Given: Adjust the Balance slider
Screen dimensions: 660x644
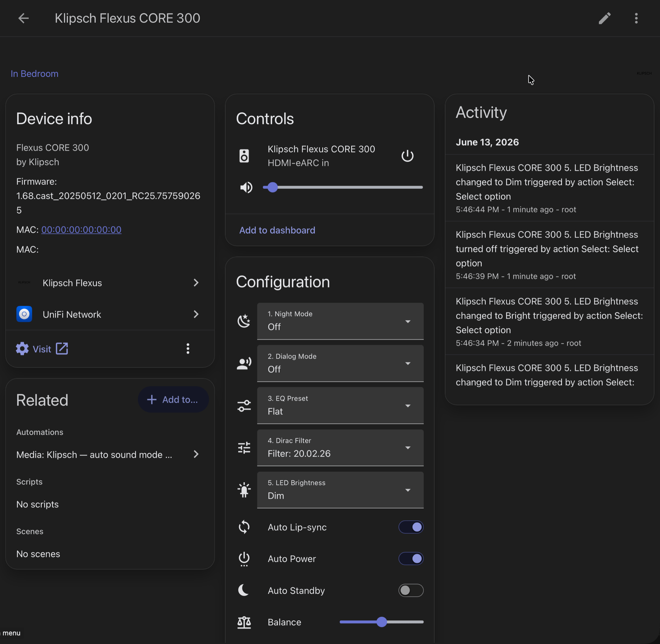Looking at the screenshot, I should [381, 622].
